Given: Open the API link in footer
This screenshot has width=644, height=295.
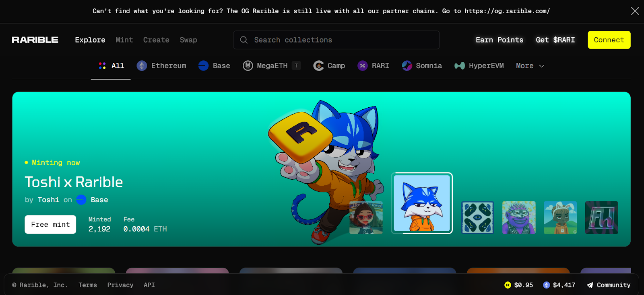Looking at the screenshot, I should click(149, 285).
